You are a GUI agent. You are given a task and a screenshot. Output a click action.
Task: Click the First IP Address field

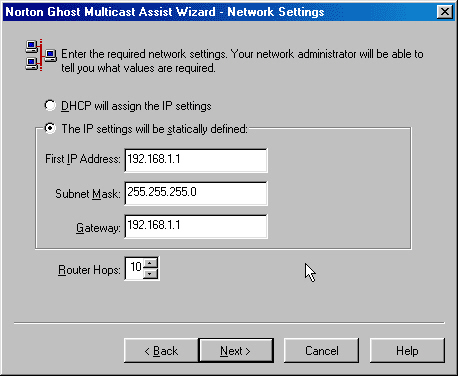coord(196,160)
